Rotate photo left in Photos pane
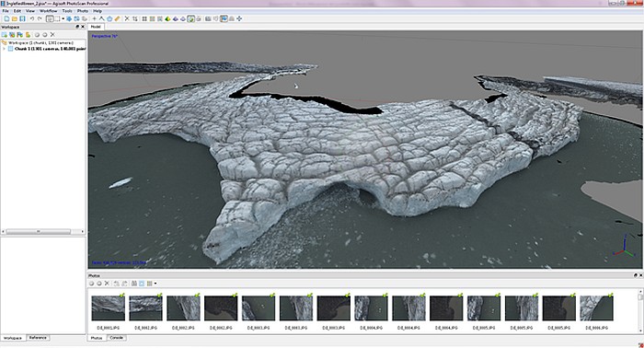This screenshot has width=644, height=348. click(116, 284)
